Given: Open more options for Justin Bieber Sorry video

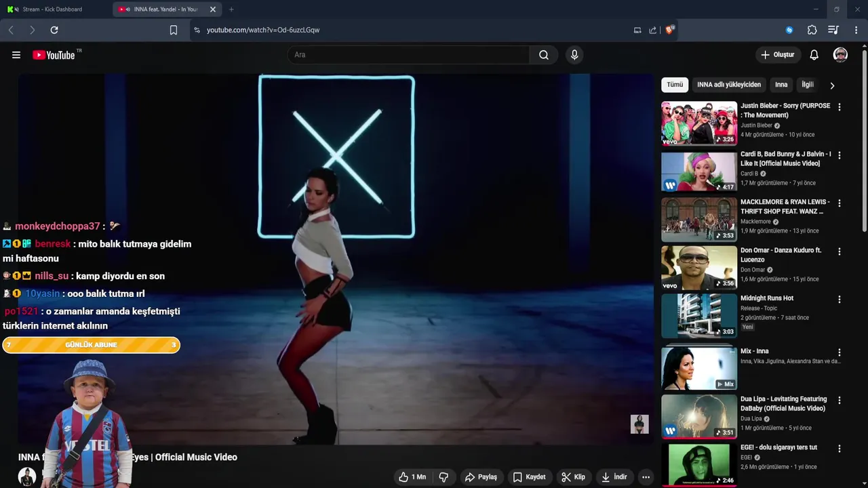Looking at the screenshot, I should point(840,107).
